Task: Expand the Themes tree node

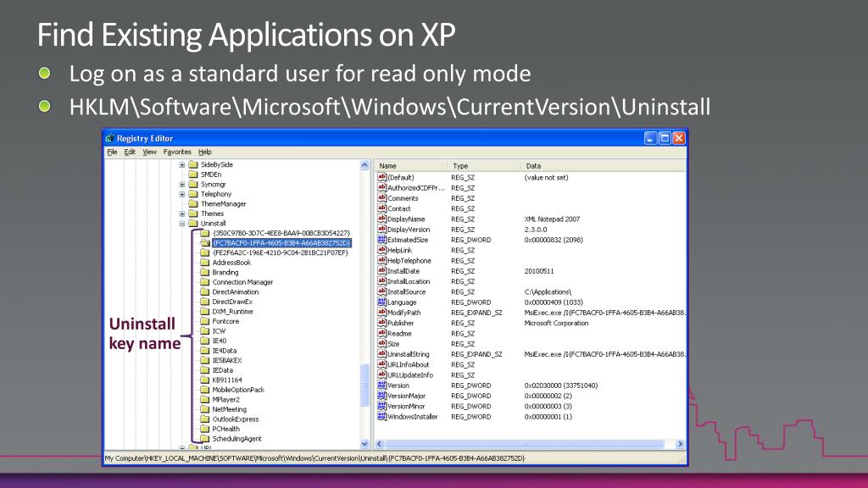Action: (x=182, y=213)
